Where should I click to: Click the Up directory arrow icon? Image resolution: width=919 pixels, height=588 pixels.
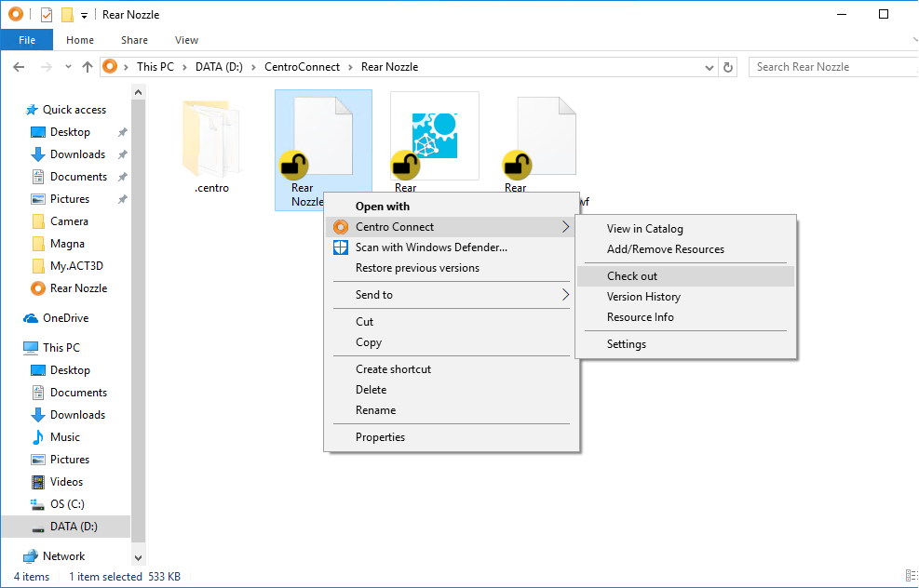[88, 67]
